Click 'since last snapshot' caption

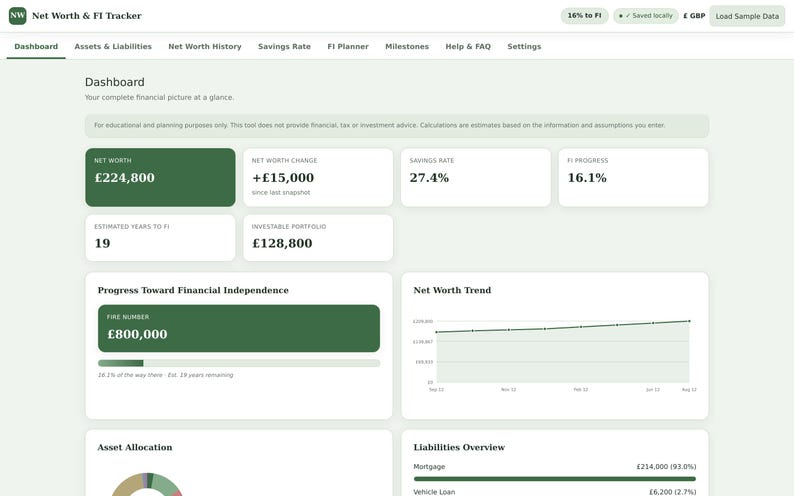[281, 192]
